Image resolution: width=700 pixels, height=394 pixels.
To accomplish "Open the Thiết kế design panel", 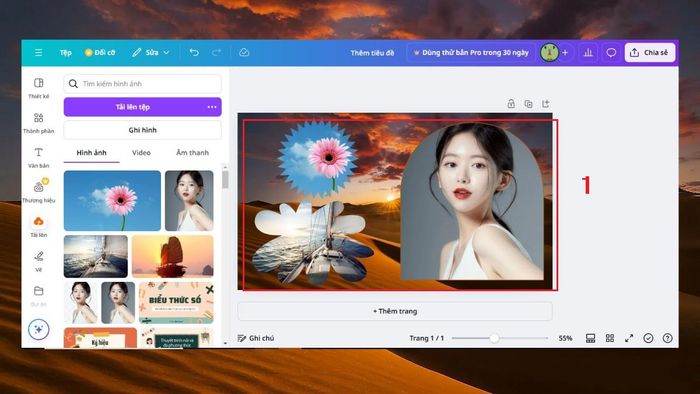I will (39, 88).
